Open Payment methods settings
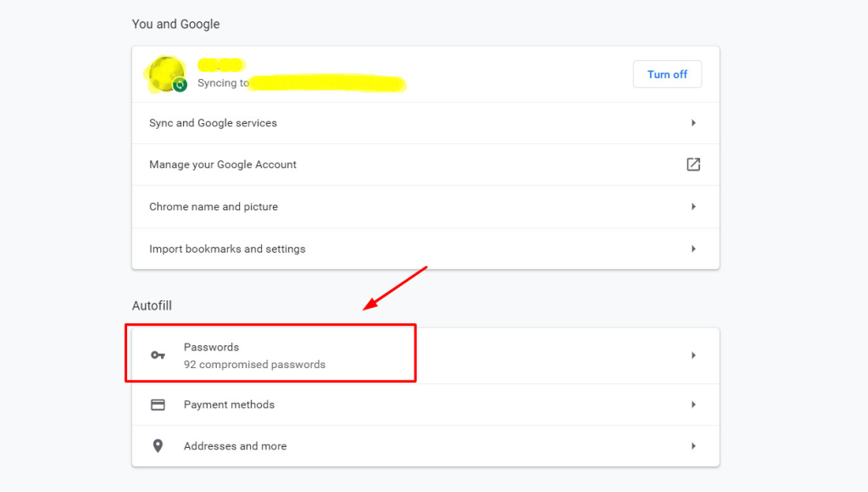868x492 pixels. click(426, 405)
